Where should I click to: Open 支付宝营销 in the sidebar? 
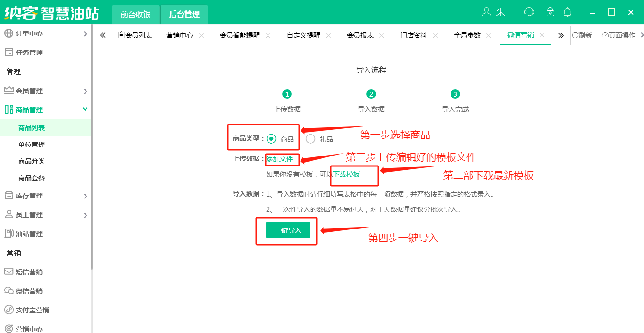pyautogui.click(x=32, y=310)
